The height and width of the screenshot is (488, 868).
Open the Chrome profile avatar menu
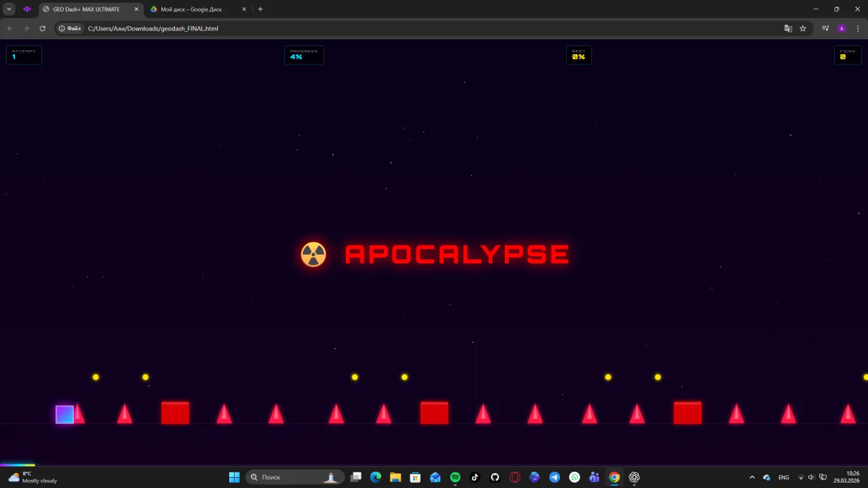[x=842, y=28]
